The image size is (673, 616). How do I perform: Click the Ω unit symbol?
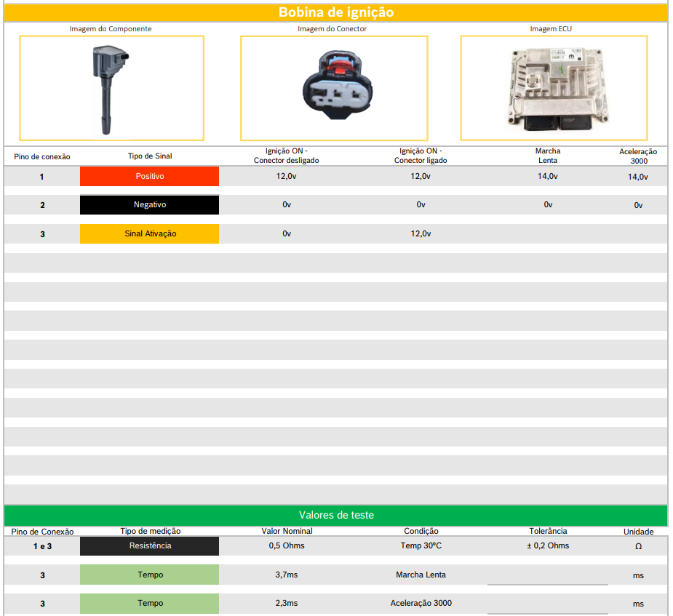[639, 546]
